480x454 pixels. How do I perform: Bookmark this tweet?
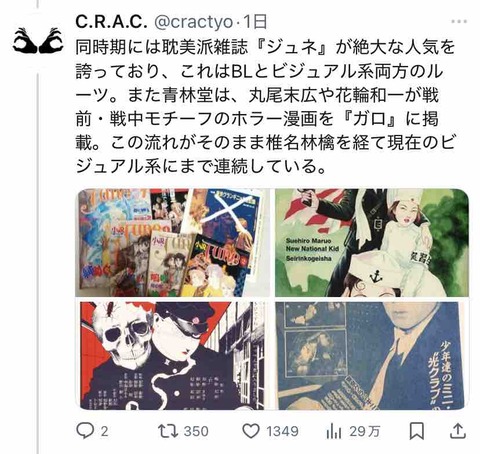(x=417, y=431)
